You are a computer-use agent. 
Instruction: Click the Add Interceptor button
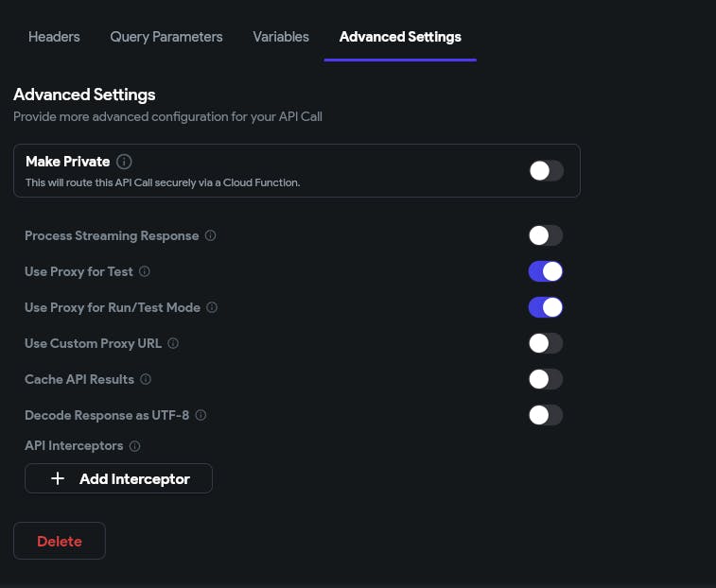118,478
